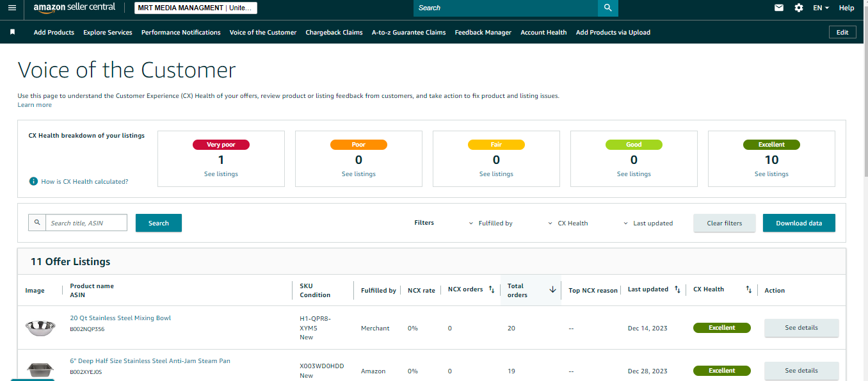Click the teal Search button
This screenshot has height=381, width=868.
pos(159,223)
